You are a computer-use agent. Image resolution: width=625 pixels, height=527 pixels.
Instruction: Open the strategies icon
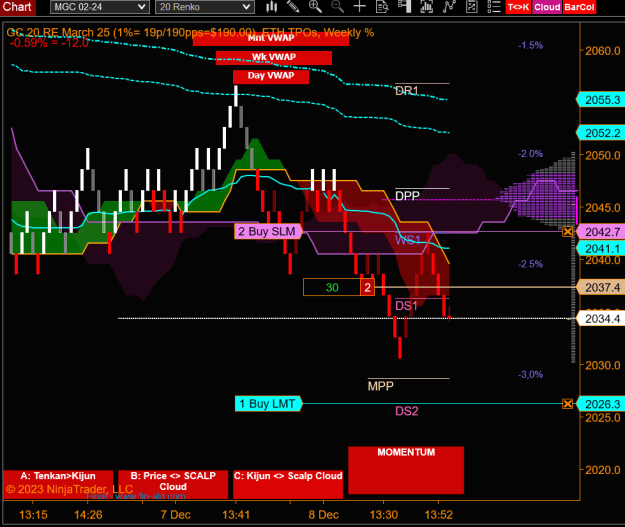pyautogui.click(x=472, y=7)
